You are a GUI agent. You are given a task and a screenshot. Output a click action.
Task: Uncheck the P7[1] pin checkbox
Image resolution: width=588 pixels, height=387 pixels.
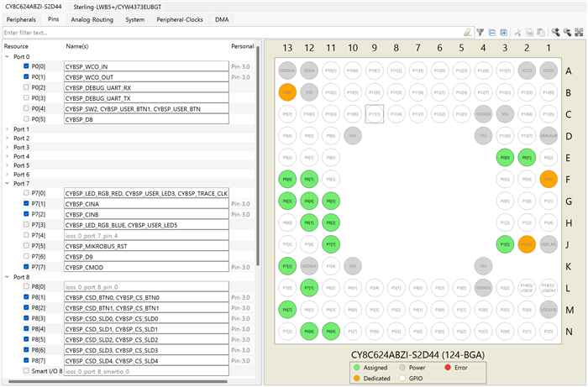pos(27,203)
